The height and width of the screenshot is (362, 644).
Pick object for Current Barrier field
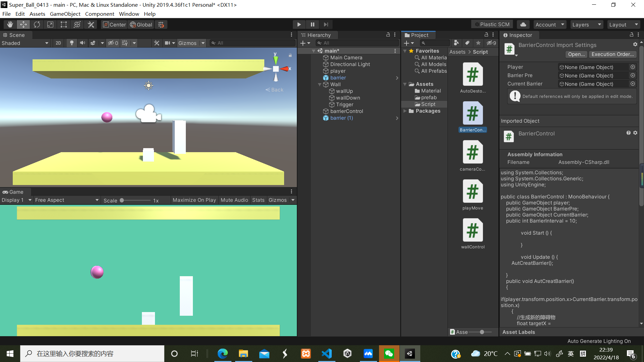coord(633,84)
